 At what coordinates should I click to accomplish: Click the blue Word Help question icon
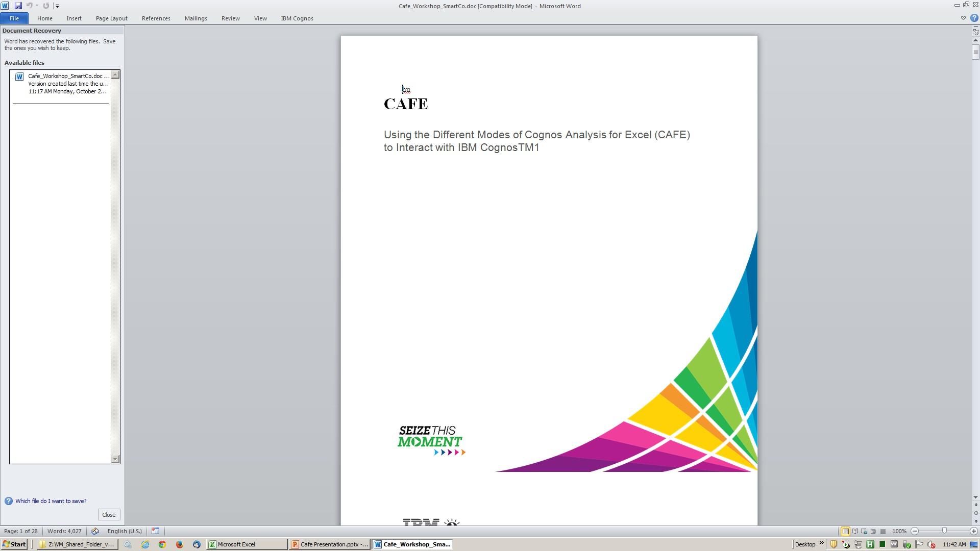[x=974, y=18]
